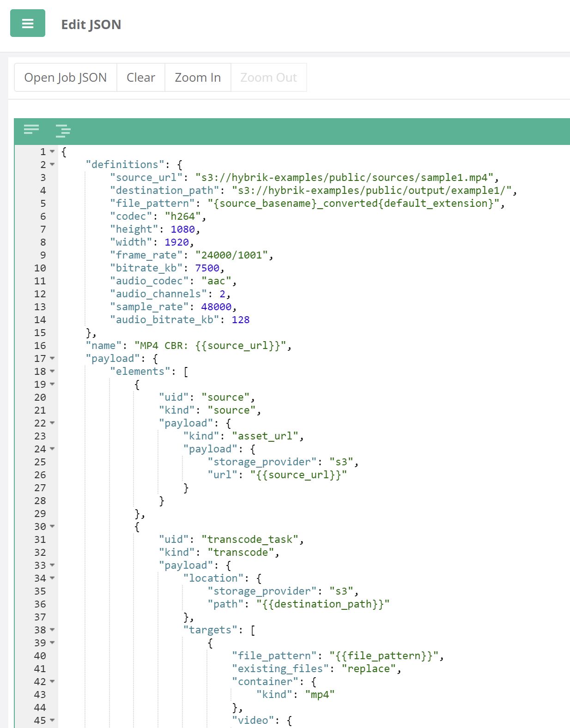This screenshot has height=728, width=570.
Task: Click the "{{destination_path}}" path value
Action: click(x=322, y=604)
